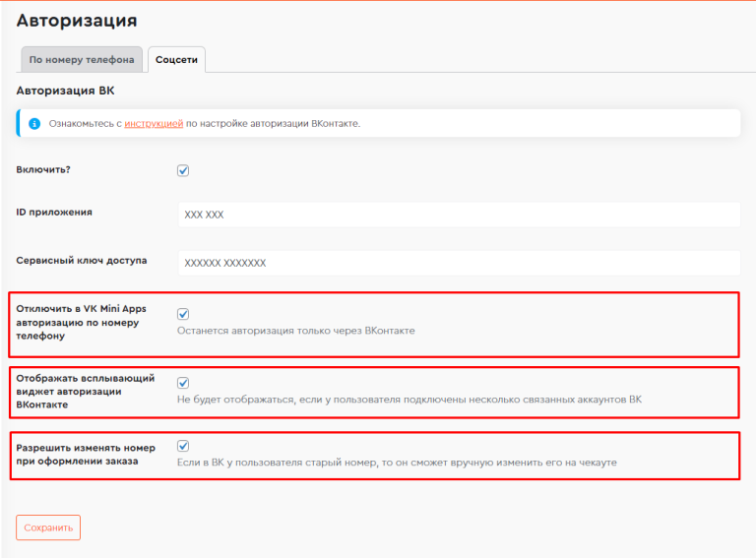Click the "Сервисный ключ доступа" label
This screenshot has width=756, height=558.
pos(82,261)
